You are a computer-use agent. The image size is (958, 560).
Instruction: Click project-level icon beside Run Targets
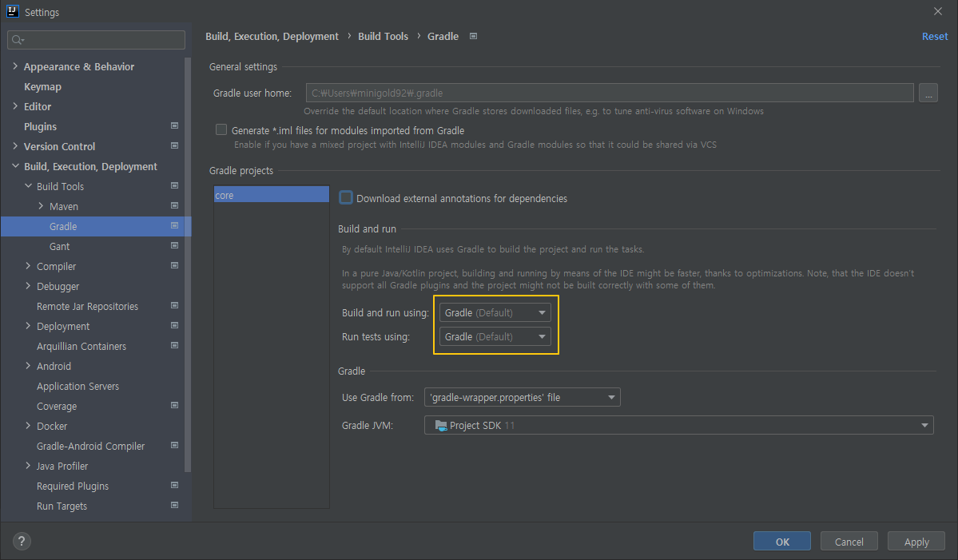[175, 506]
